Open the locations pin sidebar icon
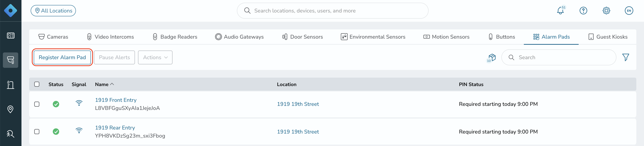 [x=11, y=109]
